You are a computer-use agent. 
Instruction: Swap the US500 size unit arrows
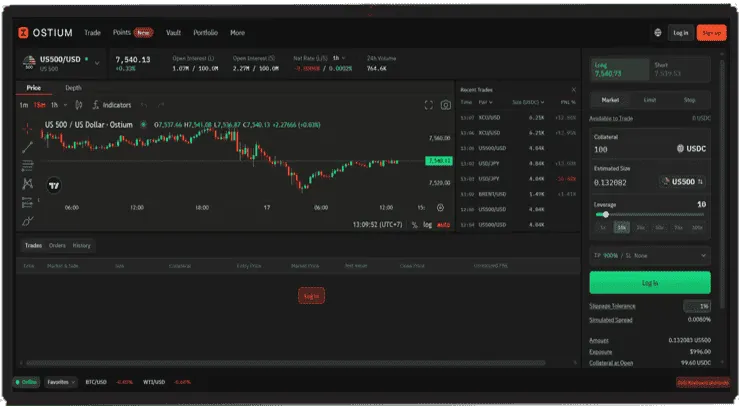(x=700, y=182)
